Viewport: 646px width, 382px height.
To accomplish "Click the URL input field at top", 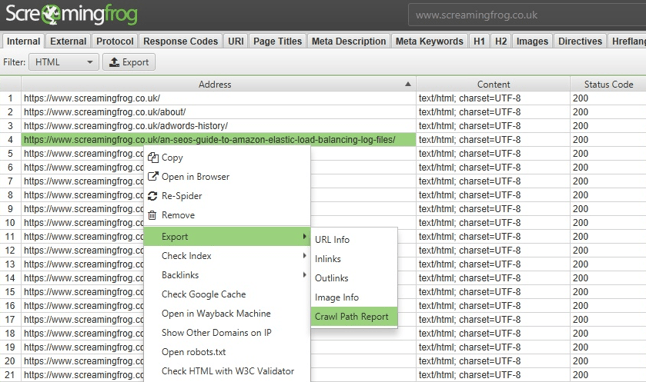I will click(x=527, y=15).
